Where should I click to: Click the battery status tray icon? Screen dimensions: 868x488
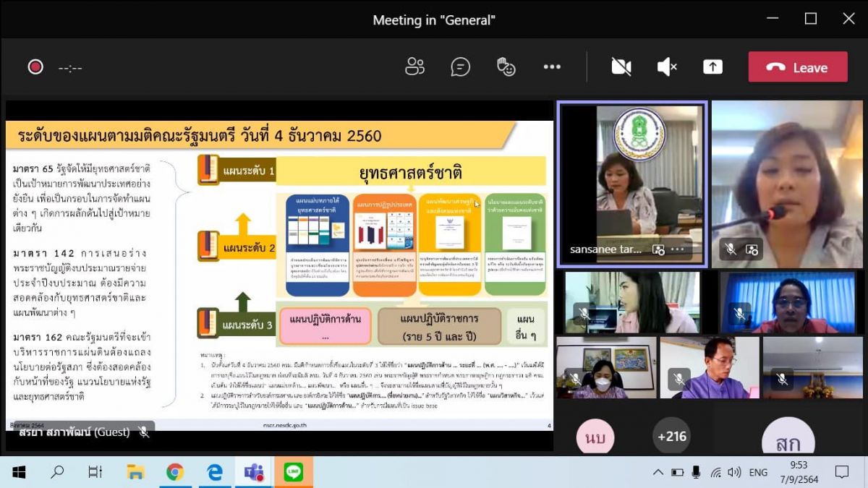677,472
